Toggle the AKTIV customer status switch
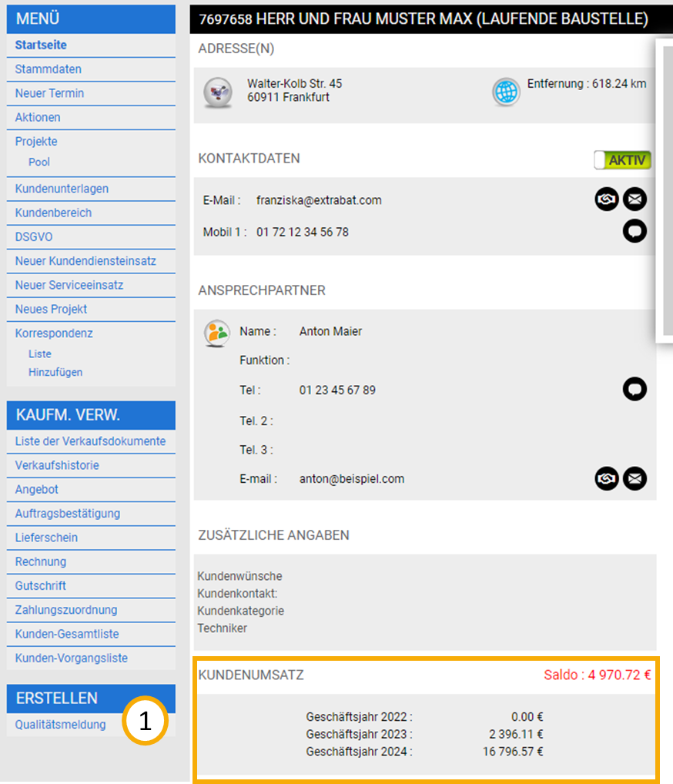This screenshot has height=784, width=673. (x=622, y=160)
